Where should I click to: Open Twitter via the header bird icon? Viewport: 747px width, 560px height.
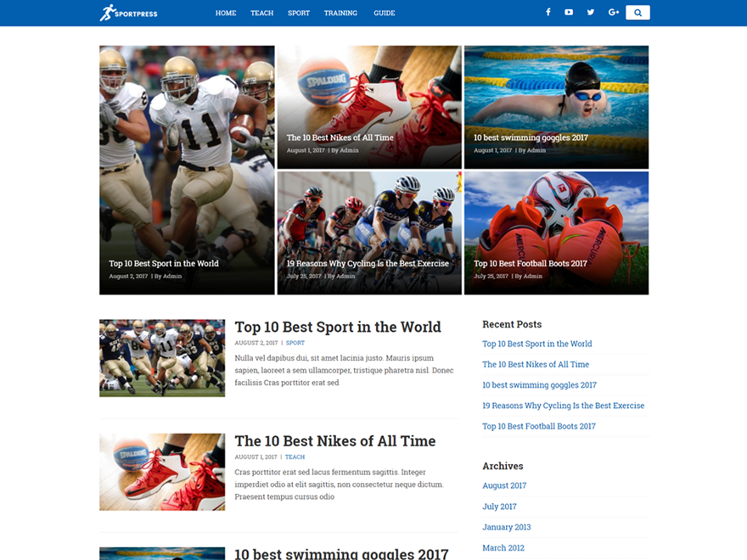[x=590, y=12]
